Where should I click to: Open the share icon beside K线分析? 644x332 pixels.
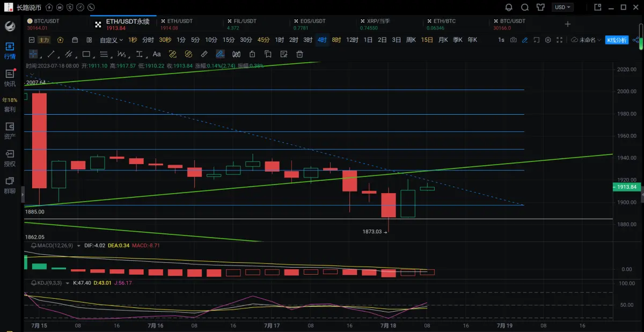pyautogui.click(x=636, y=40)
